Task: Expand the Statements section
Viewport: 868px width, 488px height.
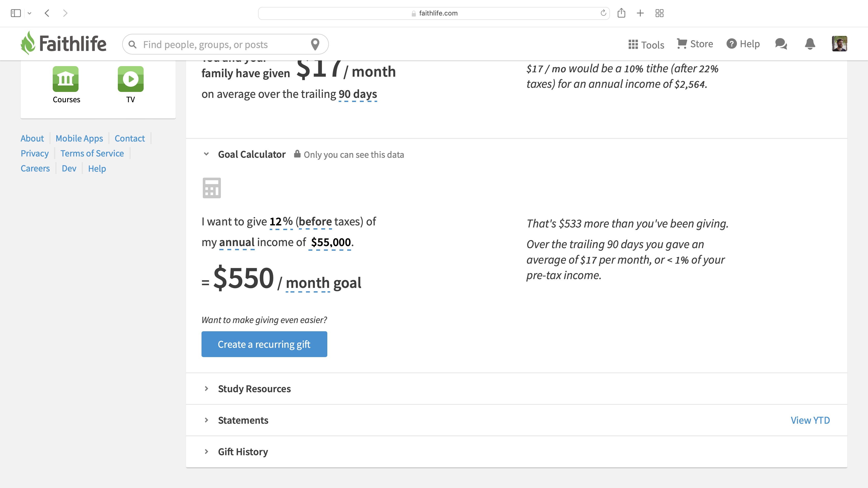Action: 206,420
